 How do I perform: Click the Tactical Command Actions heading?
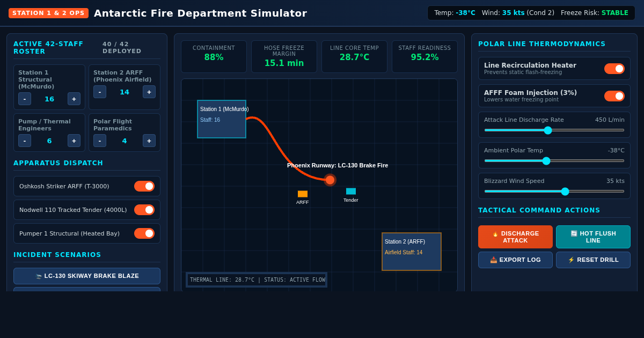539,210
